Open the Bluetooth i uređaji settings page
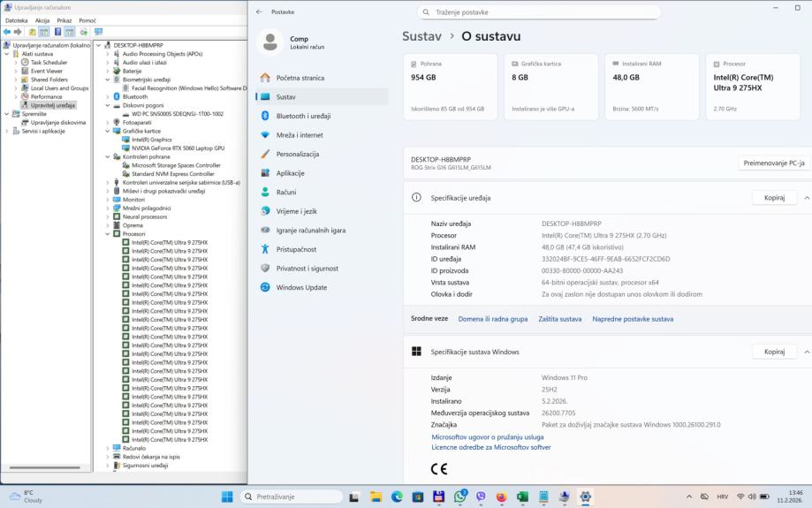The height and width of the screenshot is (508, 812). [x=303, y=116]
